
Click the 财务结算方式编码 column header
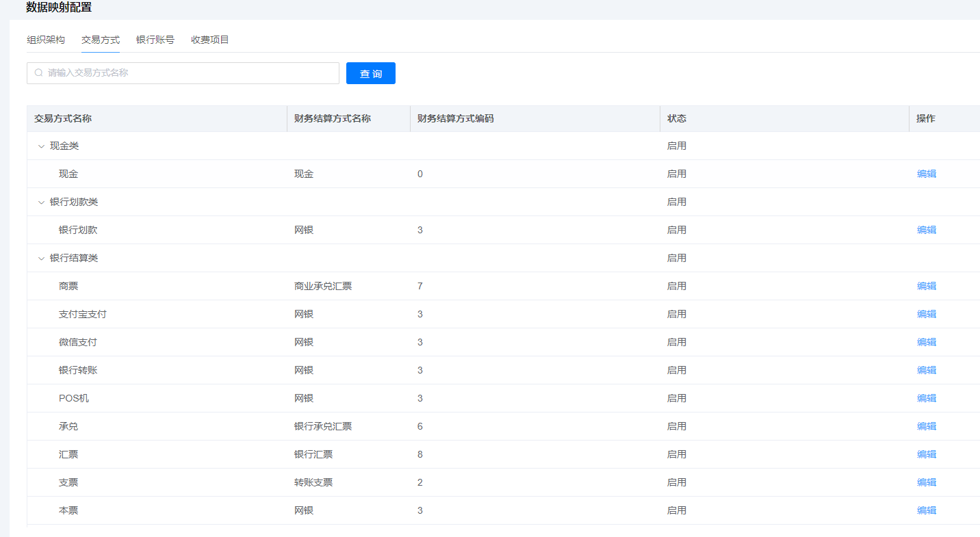[455, 118]
